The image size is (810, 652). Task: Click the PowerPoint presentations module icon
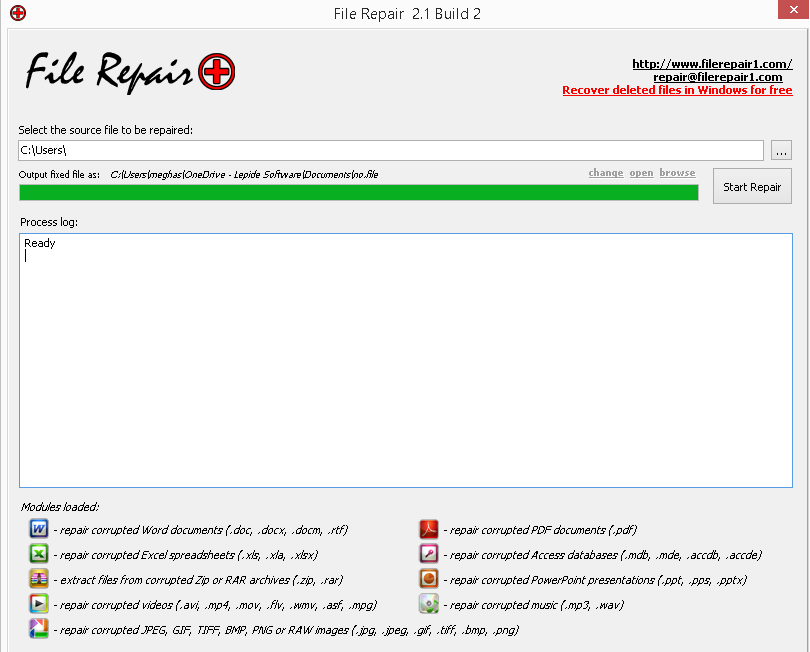(429, 579)
